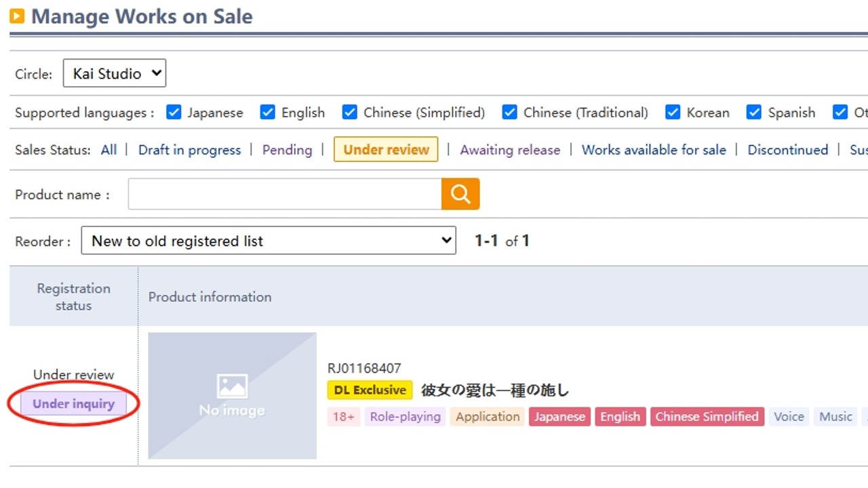
Task: Open the Awaiting release status filter
Action: coord(510,150)
